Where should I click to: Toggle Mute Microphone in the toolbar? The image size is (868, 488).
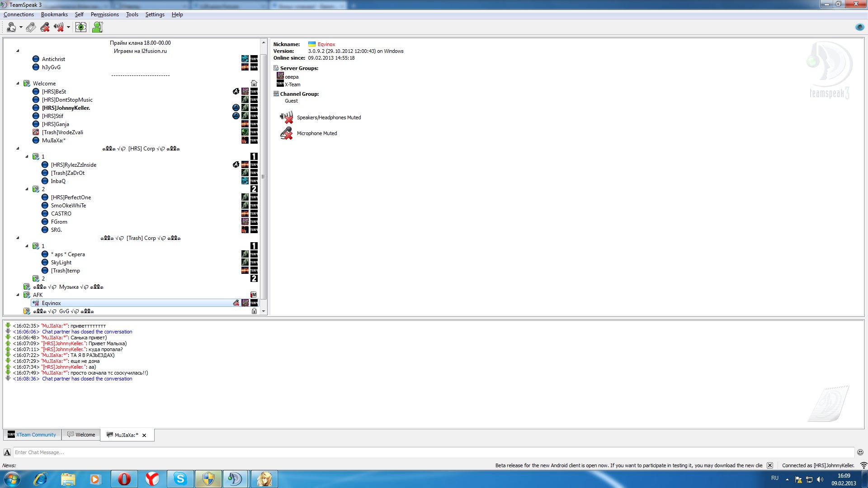[45, 28]
